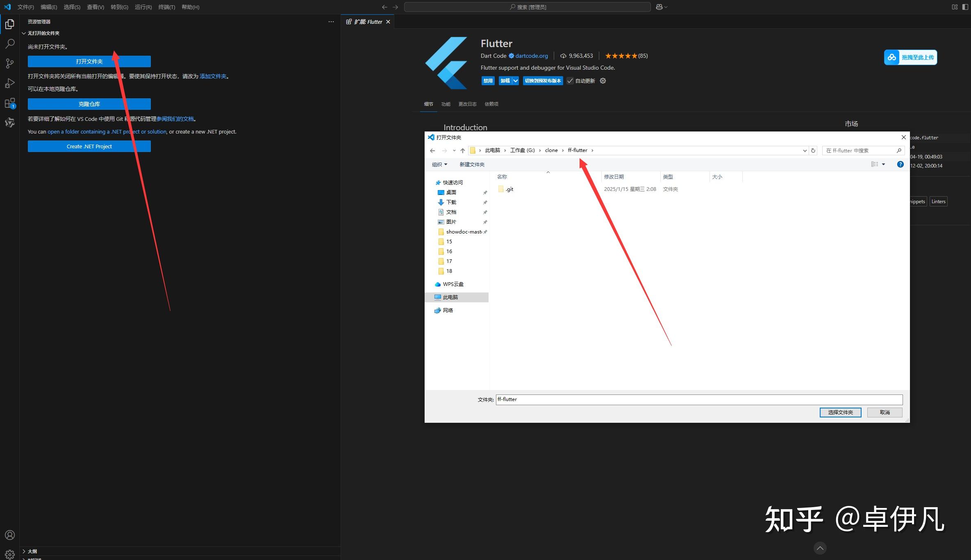971x560 pixels.
Task: Open the Manage gear at bottom left
Action: [10, 553]
